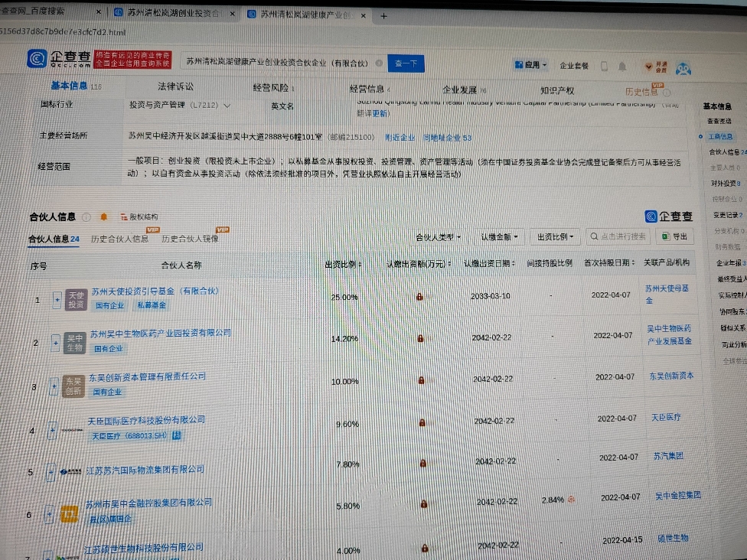Open 出资比例 filter dropdown

tap(555, 236)
